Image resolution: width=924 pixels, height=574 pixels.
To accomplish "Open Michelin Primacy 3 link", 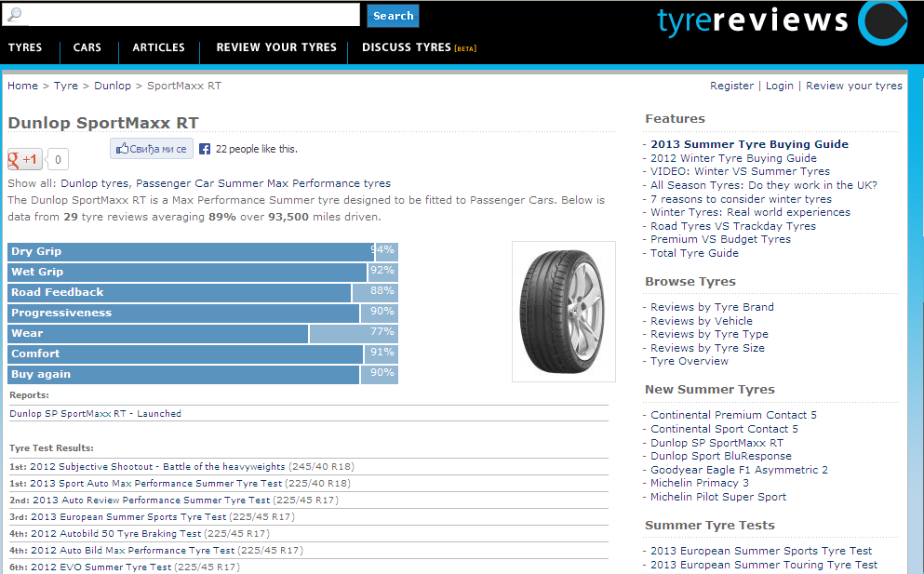I will coord(700,483).
